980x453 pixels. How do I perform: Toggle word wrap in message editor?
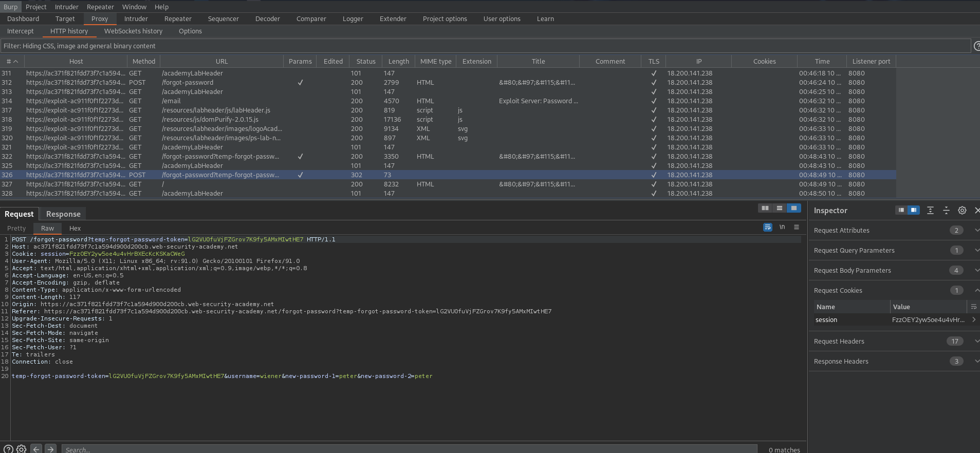[768, 227]
